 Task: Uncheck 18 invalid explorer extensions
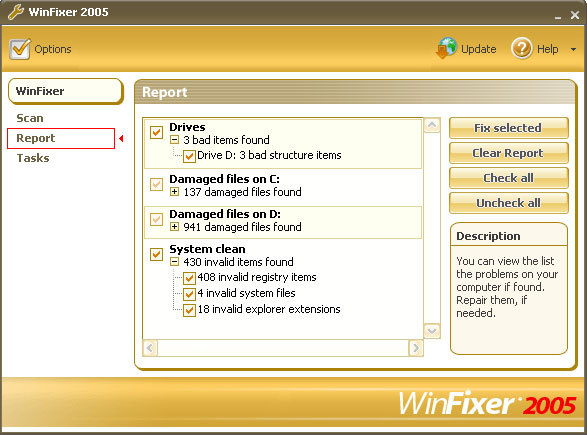[x=189, y=310]
